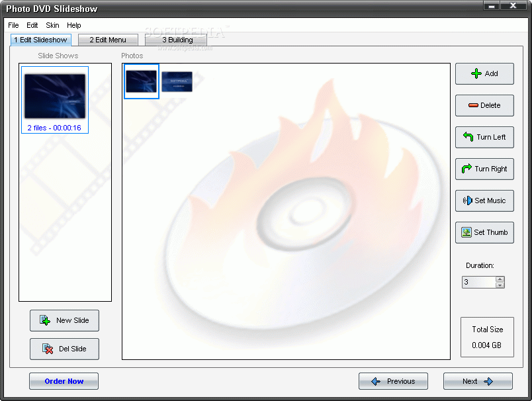Click the 'Duration:' label
This screenshot has height=401, width=532.
click(x=480, y=265)
